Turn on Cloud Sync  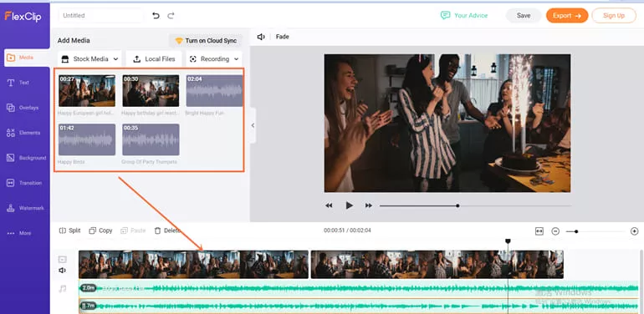click(206, 41)
